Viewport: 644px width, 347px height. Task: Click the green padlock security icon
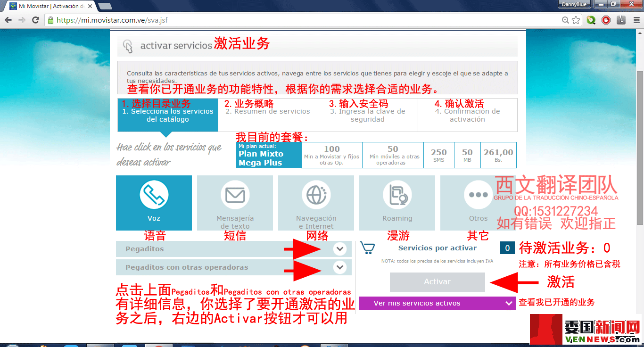tap(51, 20)
